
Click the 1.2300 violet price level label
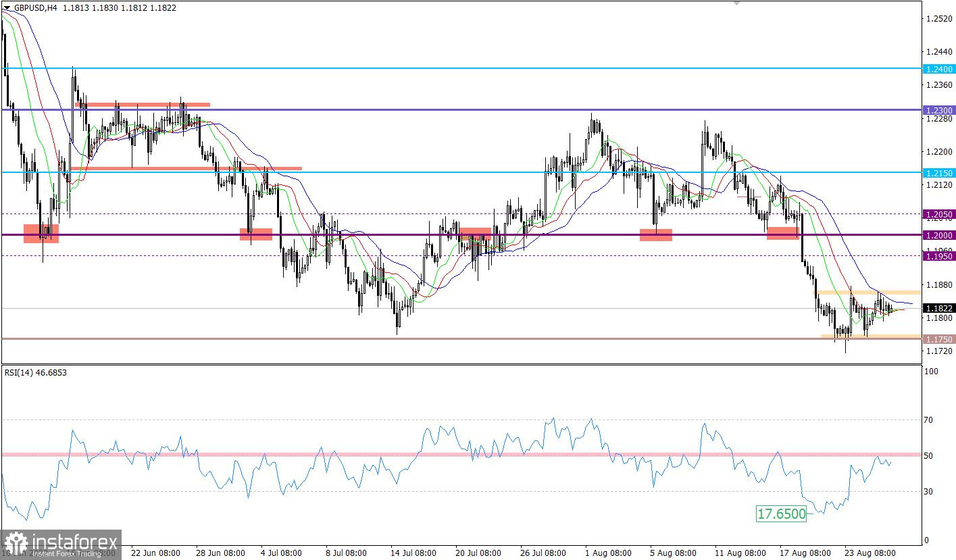[938, 110]
